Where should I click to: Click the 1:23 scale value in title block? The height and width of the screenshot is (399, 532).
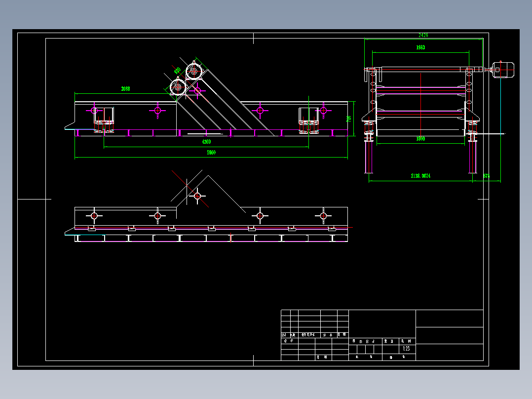pyautogui.click(x=406, y=349)
